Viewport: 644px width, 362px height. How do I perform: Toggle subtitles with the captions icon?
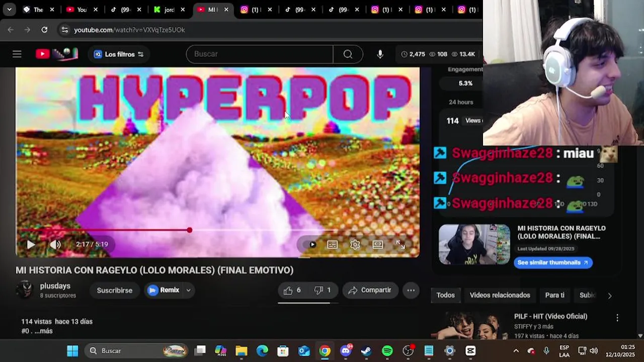coord(332,244)
